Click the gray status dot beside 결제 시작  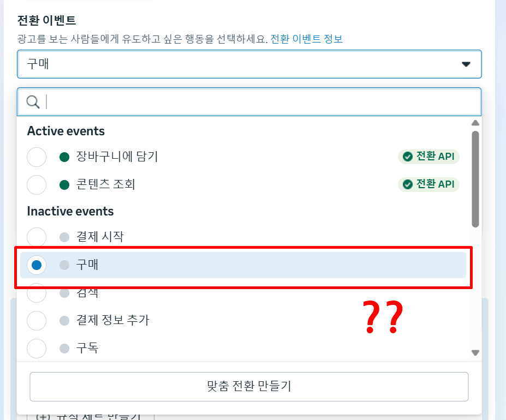tap(64, 237)
